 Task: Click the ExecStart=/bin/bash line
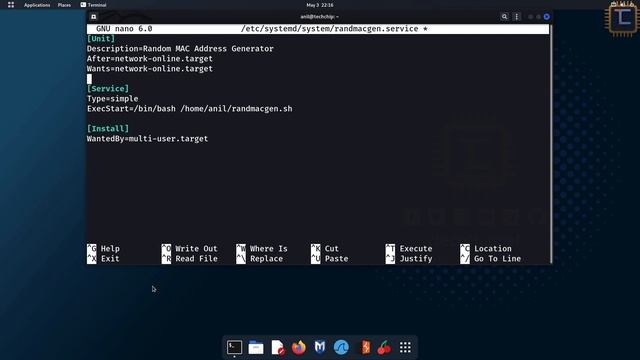[x=189, y=109]
